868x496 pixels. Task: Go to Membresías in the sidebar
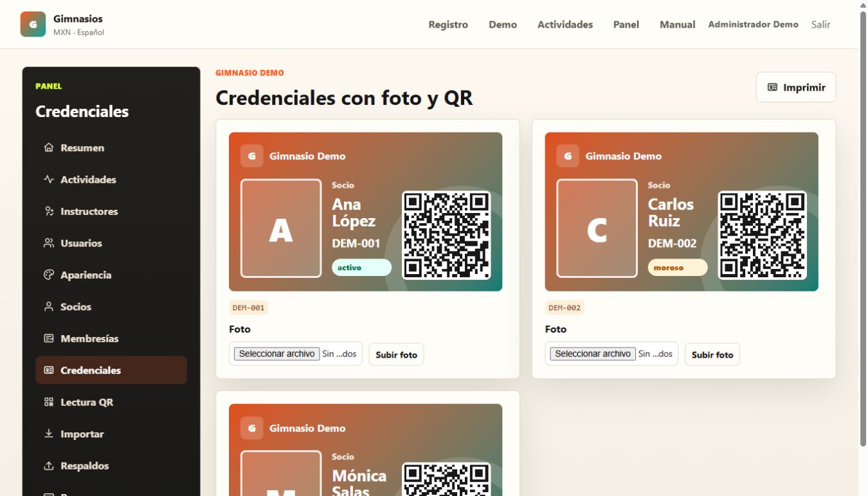[x=111, y=338]
